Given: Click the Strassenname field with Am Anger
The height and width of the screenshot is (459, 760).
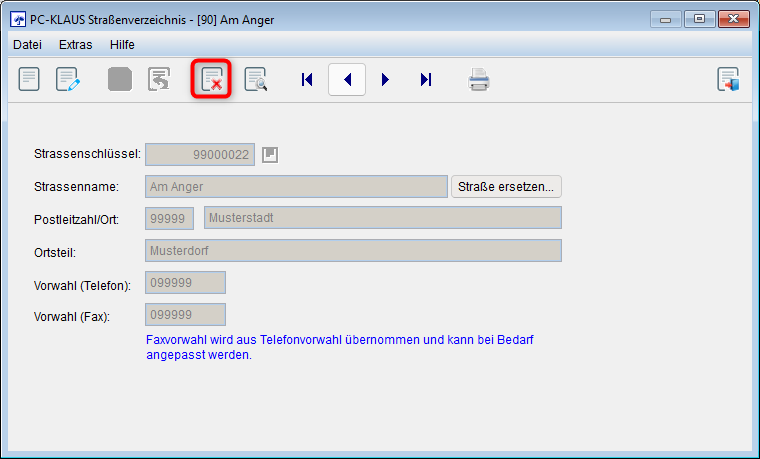Looking at the screenshot, I should pos(296,187).
